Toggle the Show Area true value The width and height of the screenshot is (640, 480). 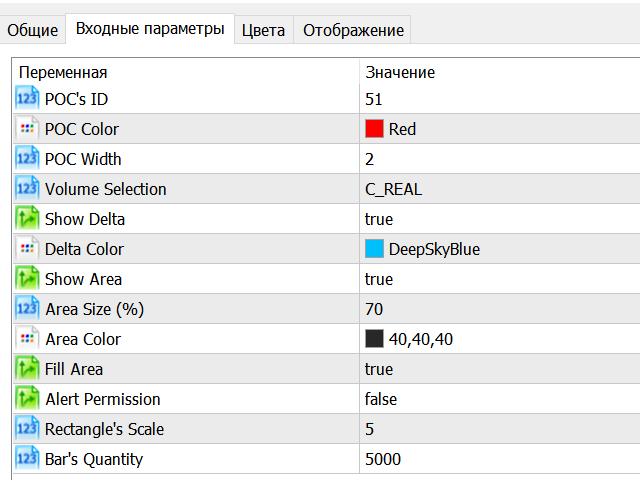pos(379,280)
